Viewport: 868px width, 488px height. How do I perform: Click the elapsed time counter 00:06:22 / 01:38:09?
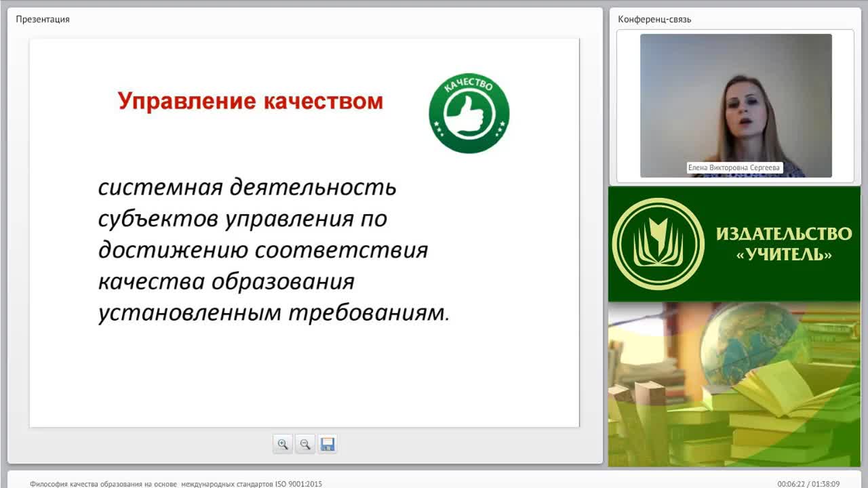[x=808, y=484]
